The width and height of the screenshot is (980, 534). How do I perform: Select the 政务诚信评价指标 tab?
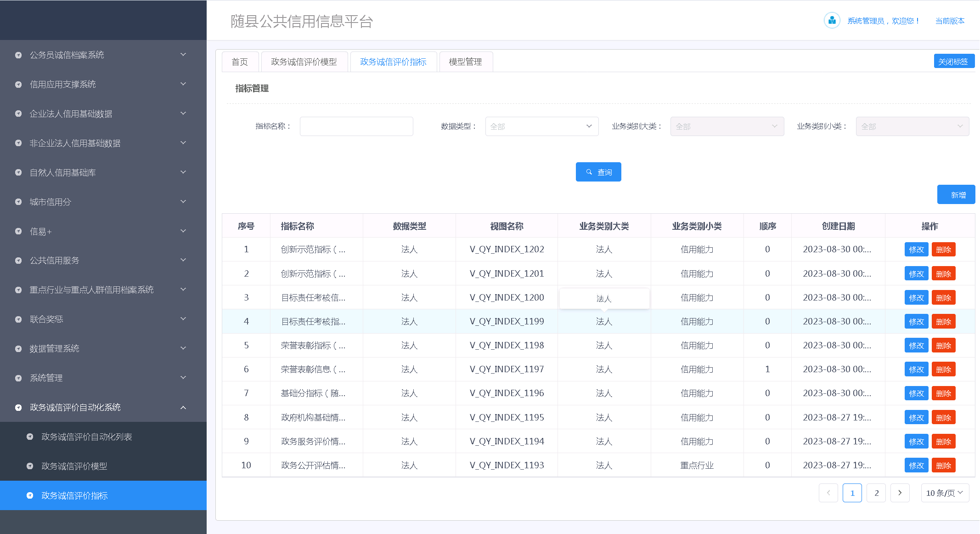[393, 62]
